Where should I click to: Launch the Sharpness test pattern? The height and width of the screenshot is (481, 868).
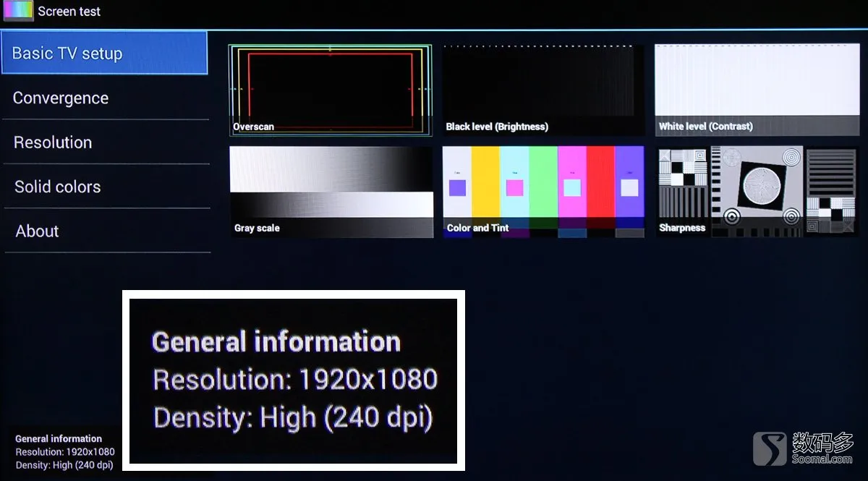click(757, 192)
